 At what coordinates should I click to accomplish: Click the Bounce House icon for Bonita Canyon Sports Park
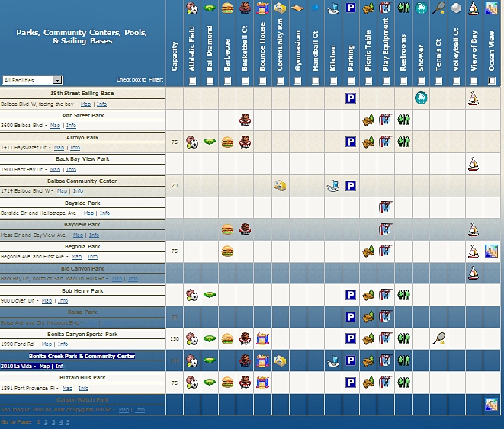pyautogui.click(x=262, y=338)
